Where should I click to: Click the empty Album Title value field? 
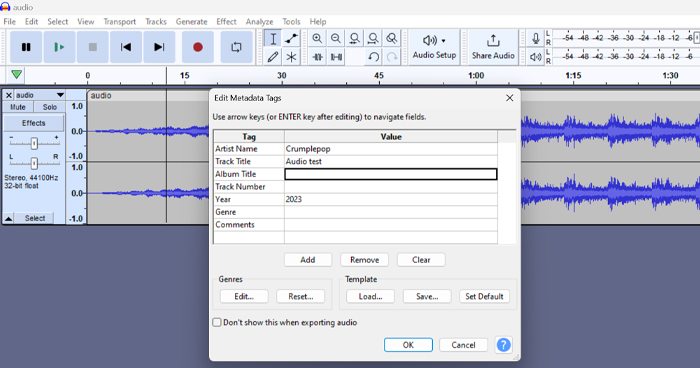click(x=391, y=174)
